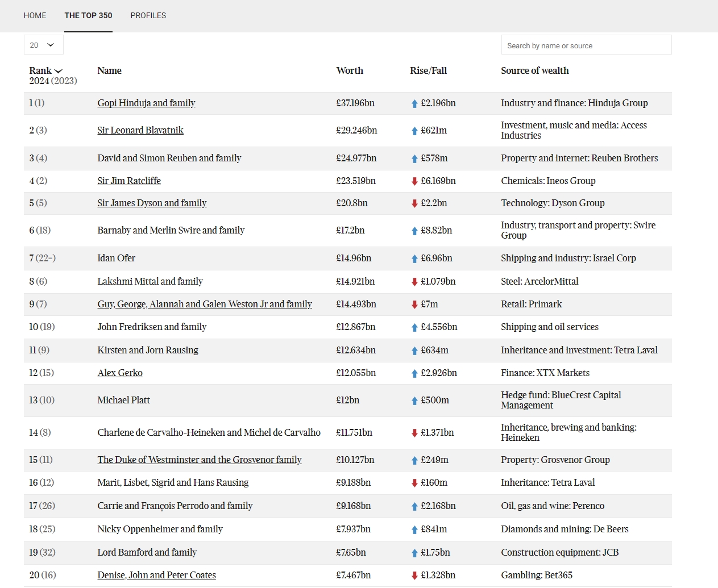Viewport: 718px width, 588px height.
Task: Click the rise arrow in Sir Leonard Blavatnik's row
Action: click(x=414, y=131)
